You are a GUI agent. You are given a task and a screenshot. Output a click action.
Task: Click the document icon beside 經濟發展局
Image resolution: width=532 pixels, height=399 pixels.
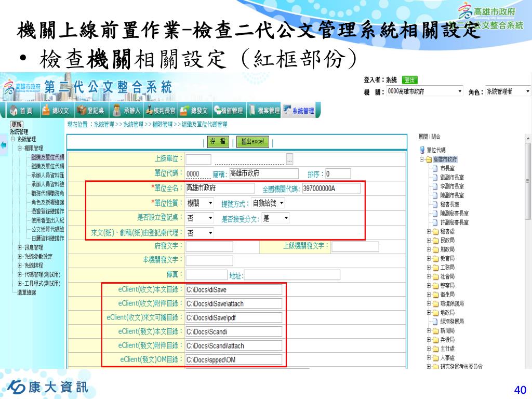pyautogui.click(x=435, y=321)
